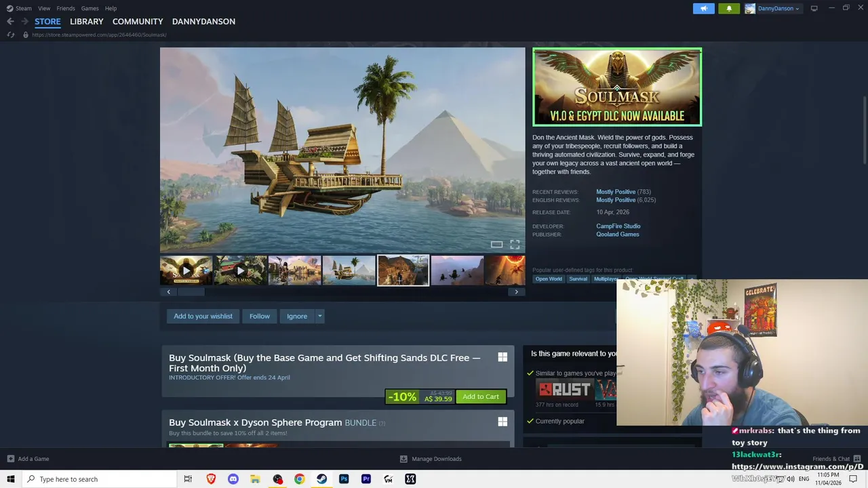
Task: Focus the Windows search box
Action: tap(100, 479)
